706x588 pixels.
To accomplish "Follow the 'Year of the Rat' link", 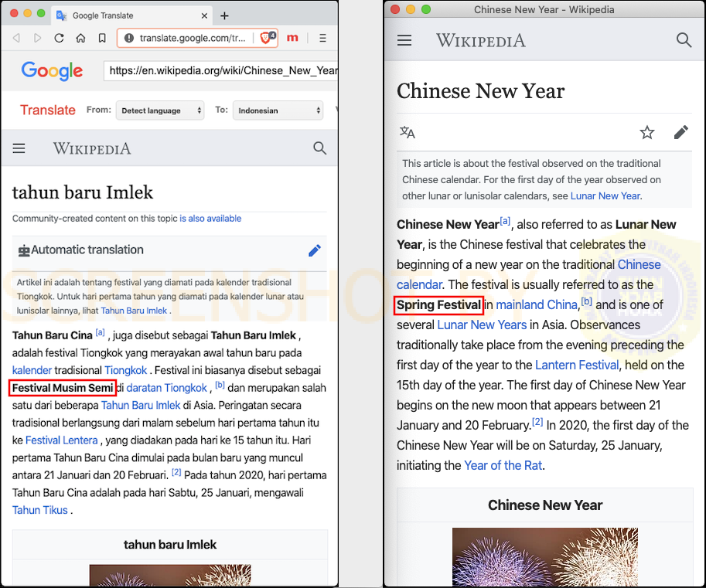I will (x=503, y=465).
